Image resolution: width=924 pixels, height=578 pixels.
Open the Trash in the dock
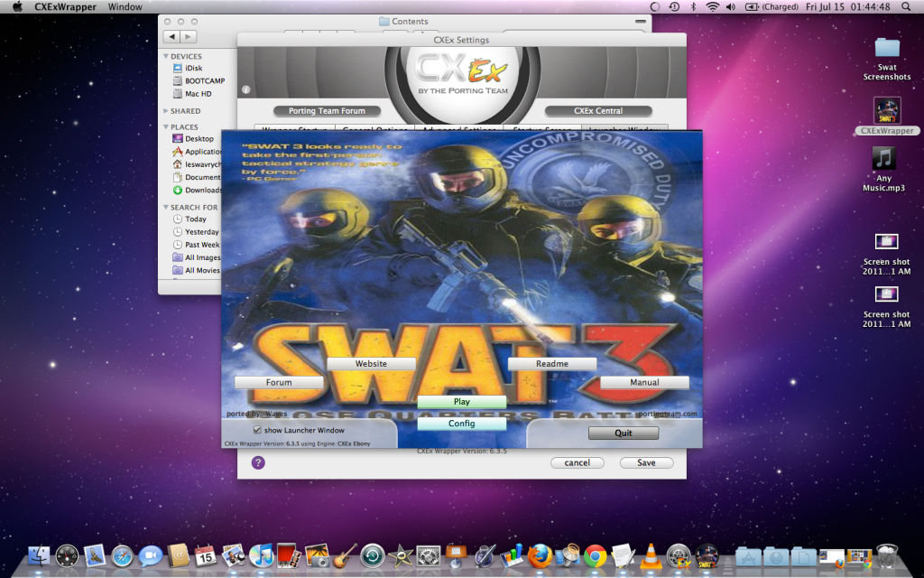[887, 555]
